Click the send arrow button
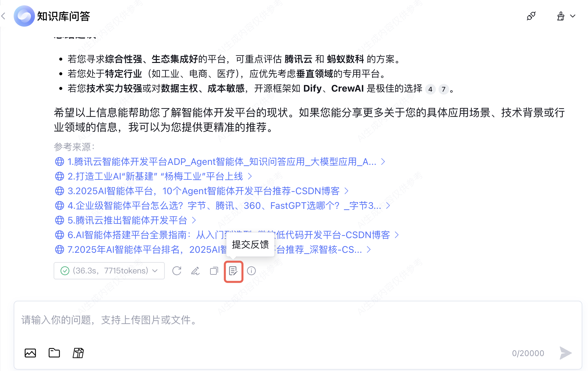This screenshot has width=588, height=371. (x=565, y=353)
